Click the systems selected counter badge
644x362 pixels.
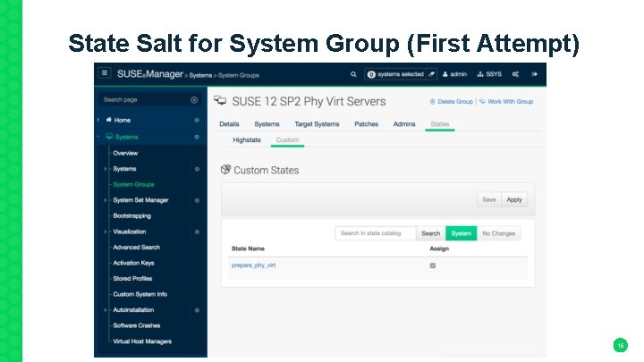[x=371, y=74]
